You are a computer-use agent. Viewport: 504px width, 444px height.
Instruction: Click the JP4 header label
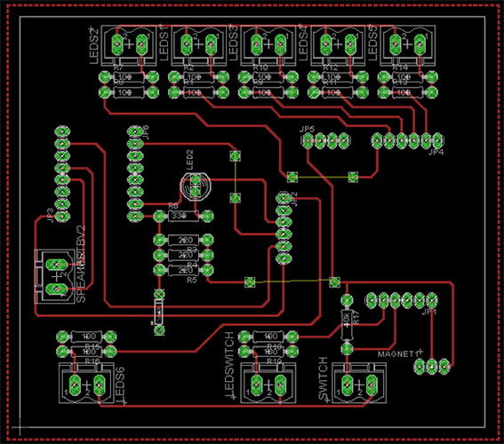(x=436, y=152)
